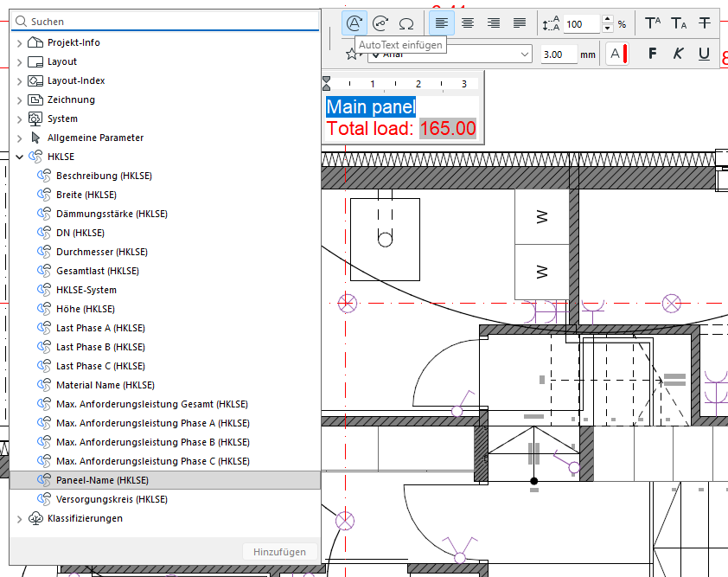
Task: Click the System gear icon
Action: 35,119
